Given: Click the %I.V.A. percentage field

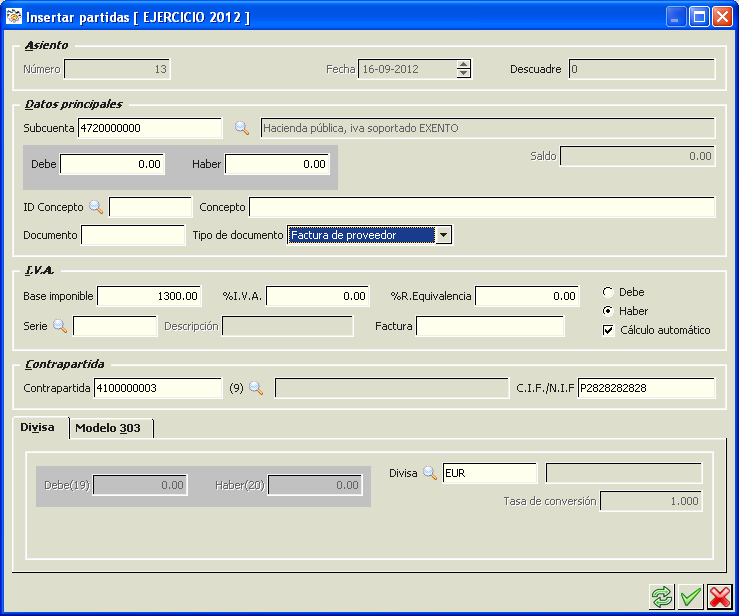Looking at the screenshot, I should point(318,296).
